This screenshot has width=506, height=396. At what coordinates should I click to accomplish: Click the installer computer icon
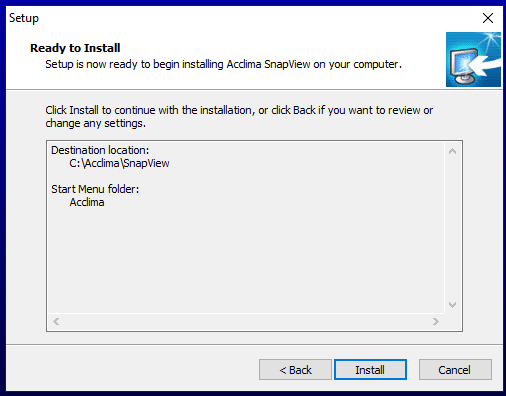pos(473,59)
